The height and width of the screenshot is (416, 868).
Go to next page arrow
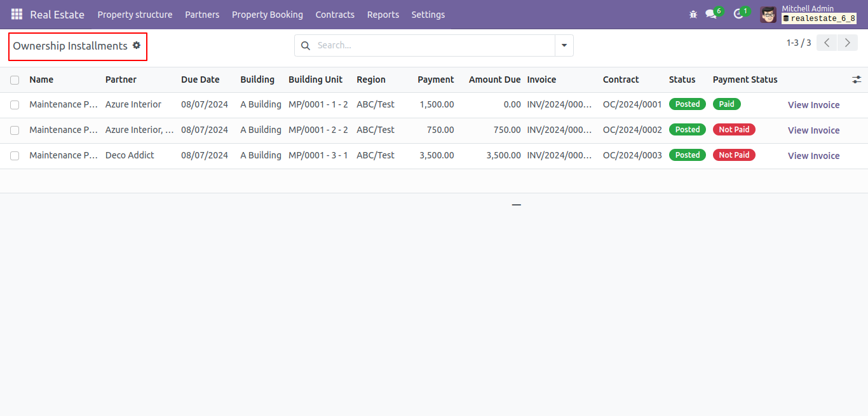coord(848,43)
